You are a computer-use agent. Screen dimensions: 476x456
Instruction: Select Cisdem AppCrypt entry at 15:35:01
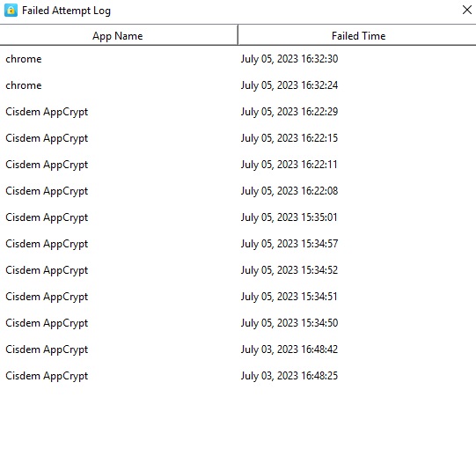(238, 217)
